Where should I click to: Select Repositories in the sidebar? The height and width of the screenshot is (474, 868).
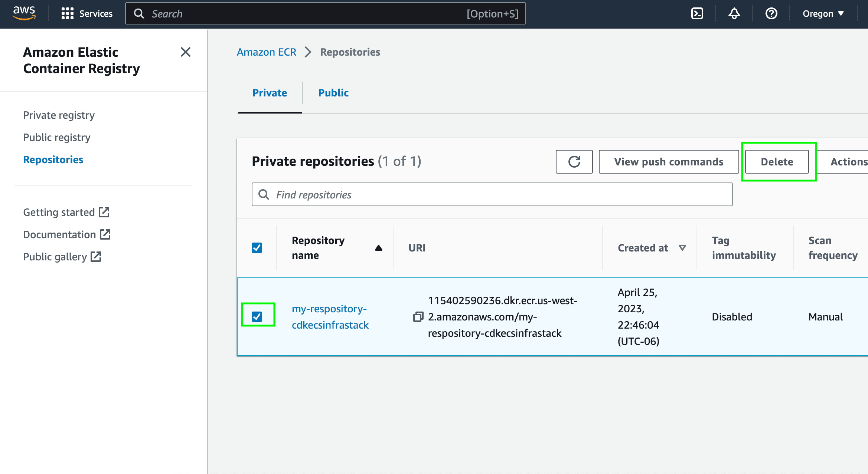pyautogui.click(x=53, y=159)
